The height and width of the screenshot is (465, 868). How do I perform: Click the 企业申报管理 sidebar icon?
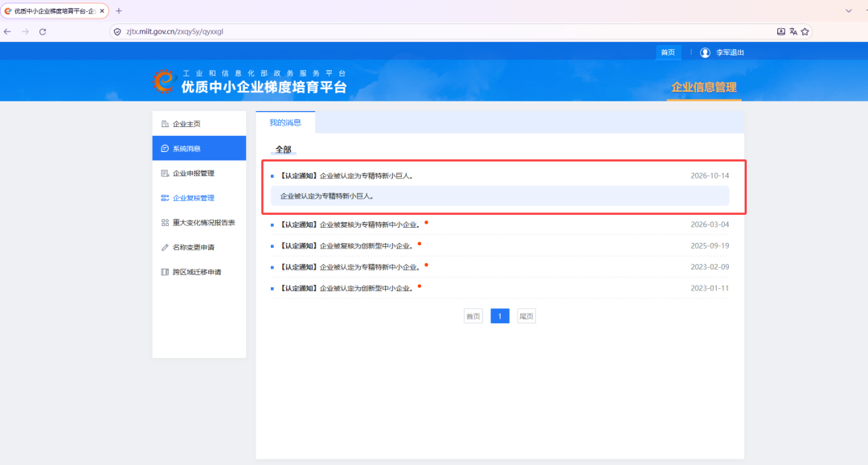point(165,173)
